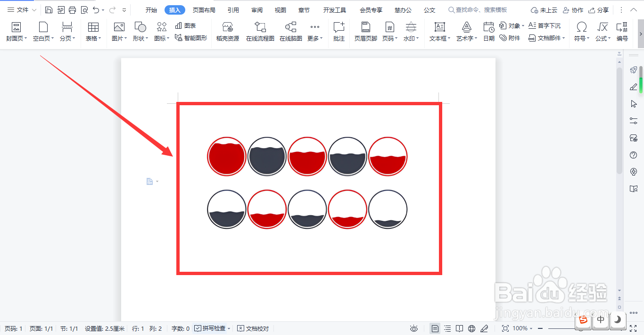Click the 分享 share button
644x335 pixels.
(x=598, y=10)
